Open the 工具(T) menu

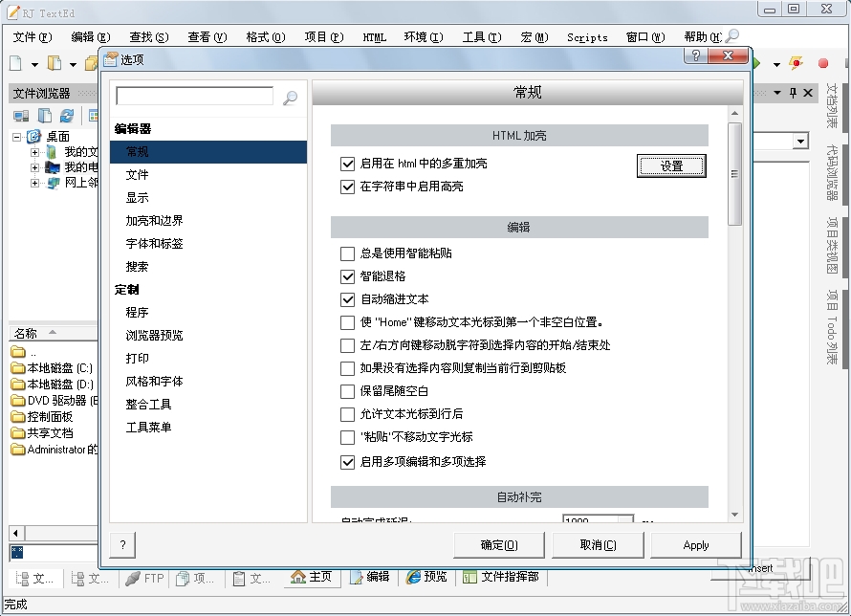click(481, 37)
